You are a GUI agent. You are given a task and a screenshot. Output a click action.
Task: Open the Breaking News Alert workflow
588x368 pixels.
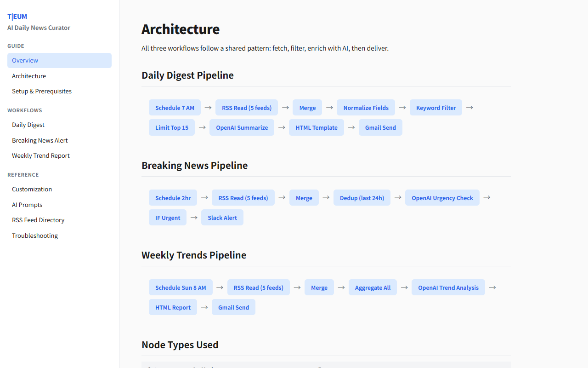(x=40, y=140)
